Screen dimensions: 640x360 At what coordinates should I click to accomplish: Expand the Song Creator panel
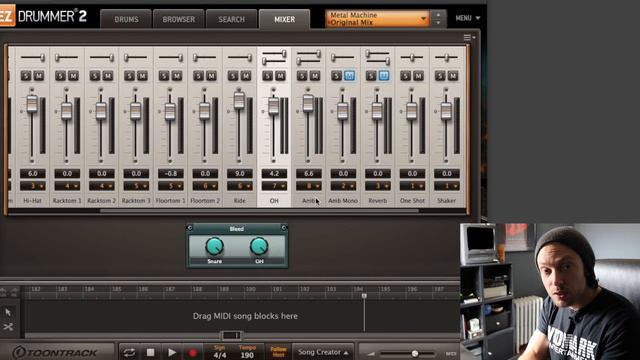(x=323, y=352)
